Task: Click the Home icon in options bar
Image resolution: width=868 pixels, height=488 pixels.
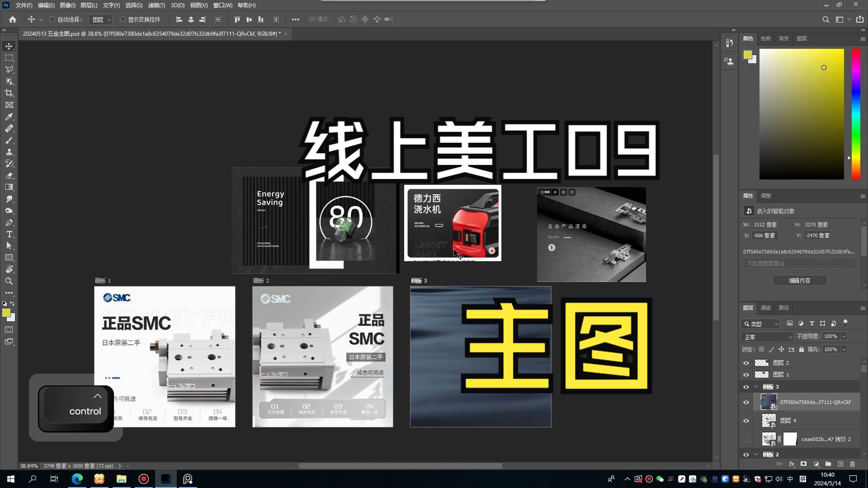Action: pos(13,19)
